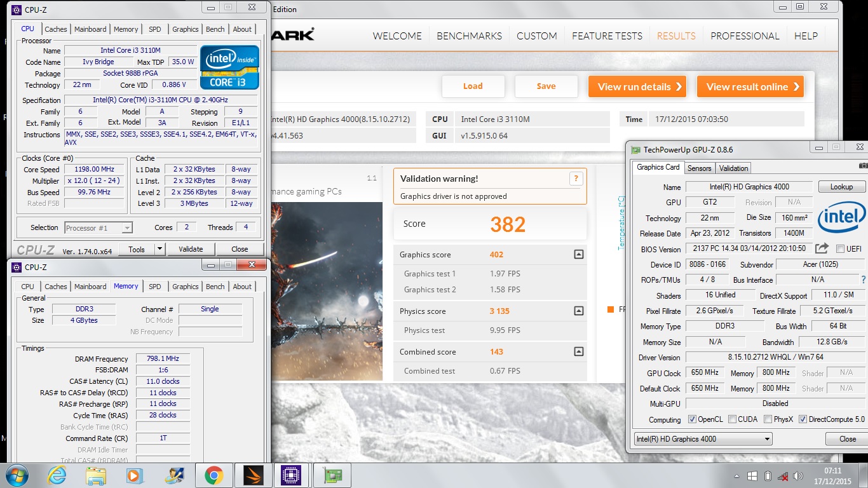Toggle the OpenCL checkbox in GPU-Z
Image resolution: width=868 pixels, height=488 pixels.
(x=693, y=419)
